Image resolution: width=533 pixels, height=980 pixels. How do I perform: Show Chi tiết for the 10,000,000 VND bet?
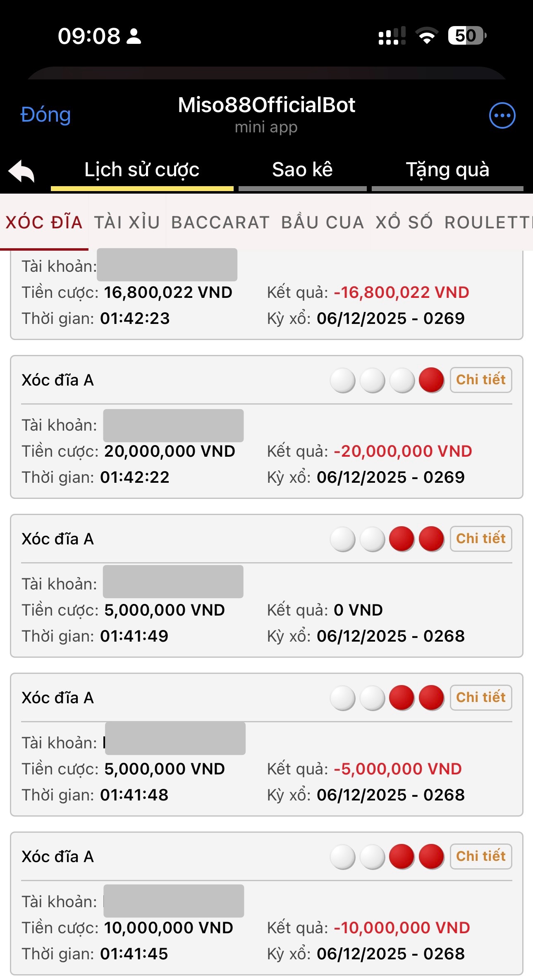click(x=480, y=856)
